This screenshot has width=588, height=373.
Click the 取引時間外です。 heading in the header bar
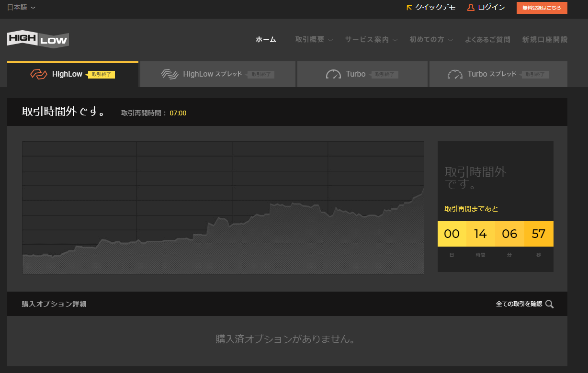(64, 112)
